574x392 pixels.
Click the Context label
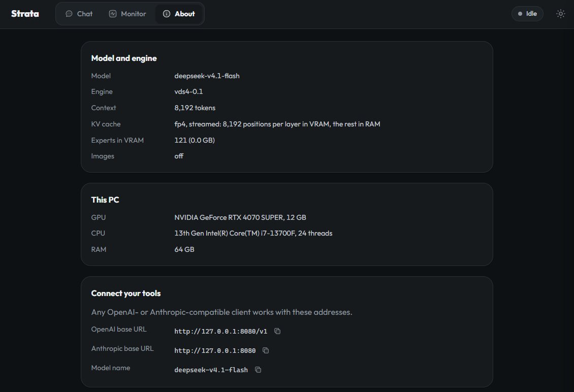pyautogui.click(x=103, y=108)
